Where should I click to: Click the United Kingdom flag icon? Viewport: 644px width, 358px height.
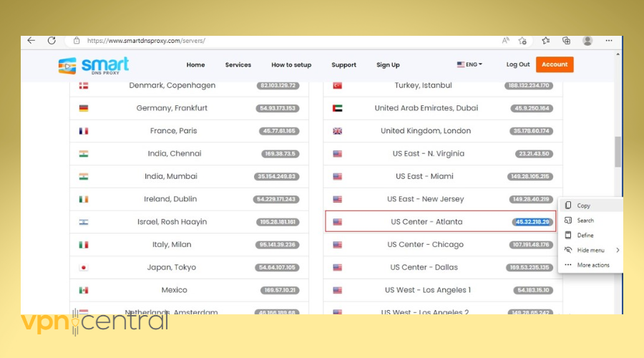337,131
